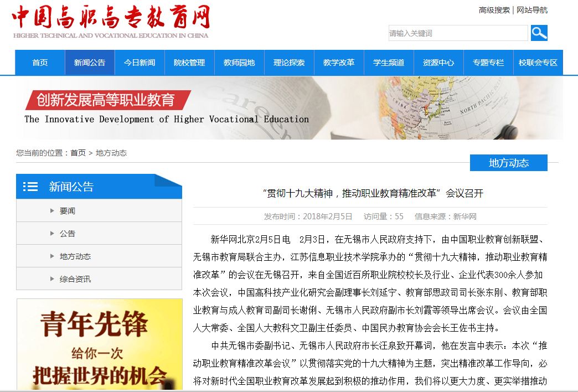The image size is (578, 392).
Task: Open 今日新闻 navigation item
Action: tap(140, 63)
